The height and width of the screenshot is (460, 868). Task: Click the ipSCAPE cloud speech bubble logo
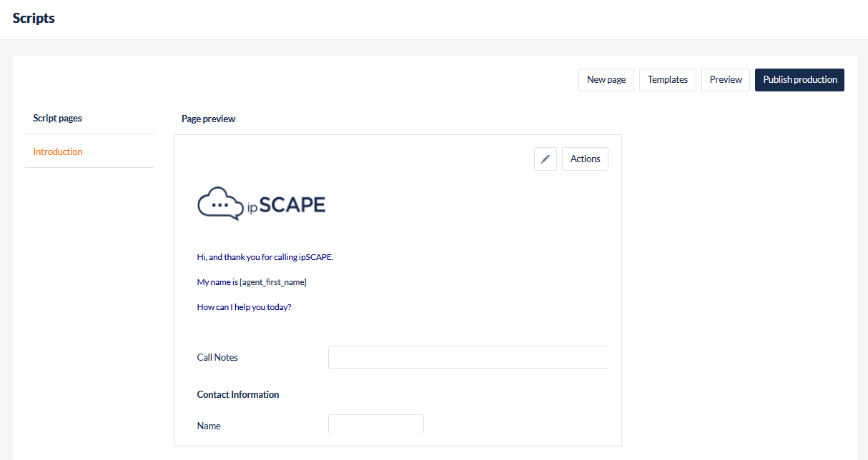click(x=219, y=204)
